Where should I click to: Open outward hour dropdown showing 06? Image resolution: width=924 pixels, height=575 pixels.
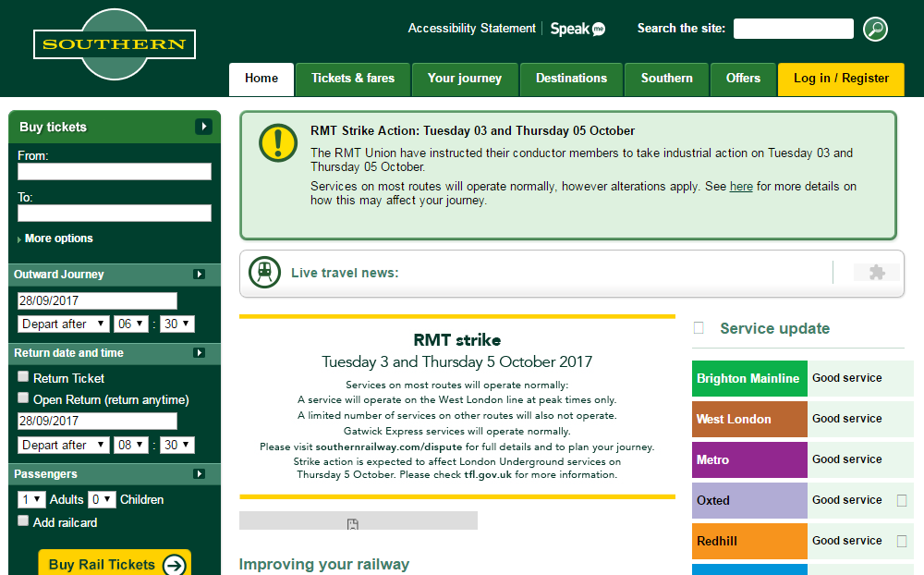(131, 324)
